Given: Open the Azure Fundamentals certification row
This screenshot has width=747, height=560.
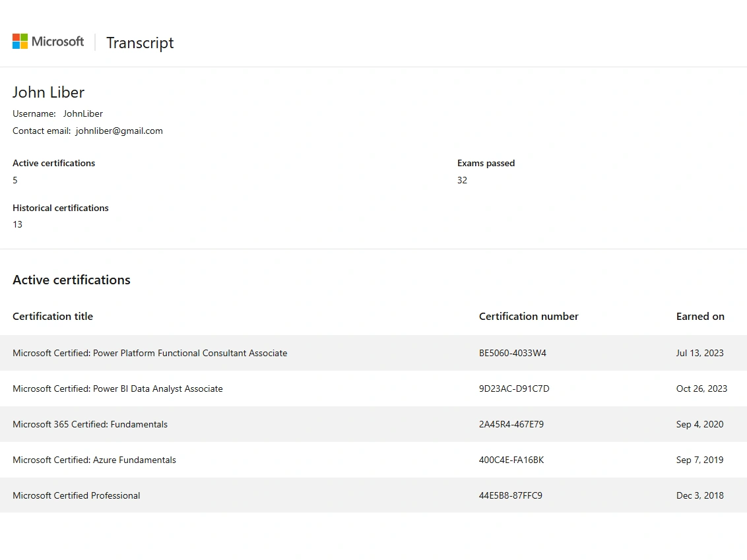Looking at the screenshot, I should pos(94,460).
